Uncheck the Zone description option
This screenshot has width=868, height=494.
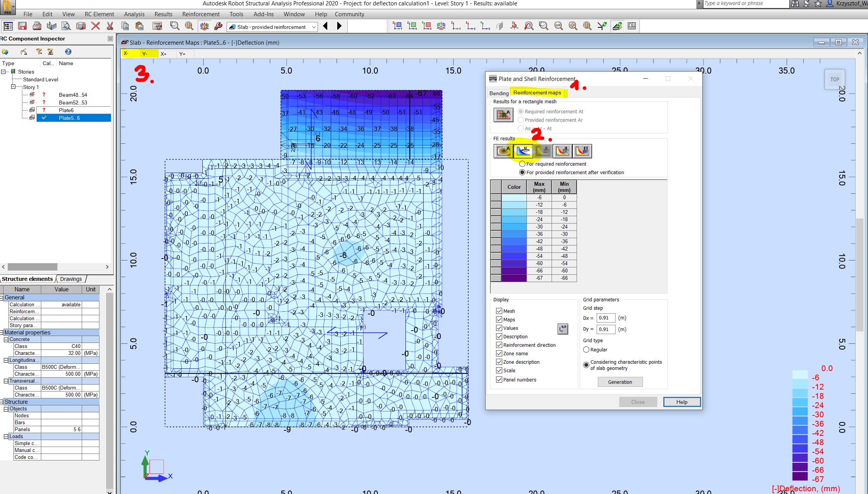click(499, 362)
